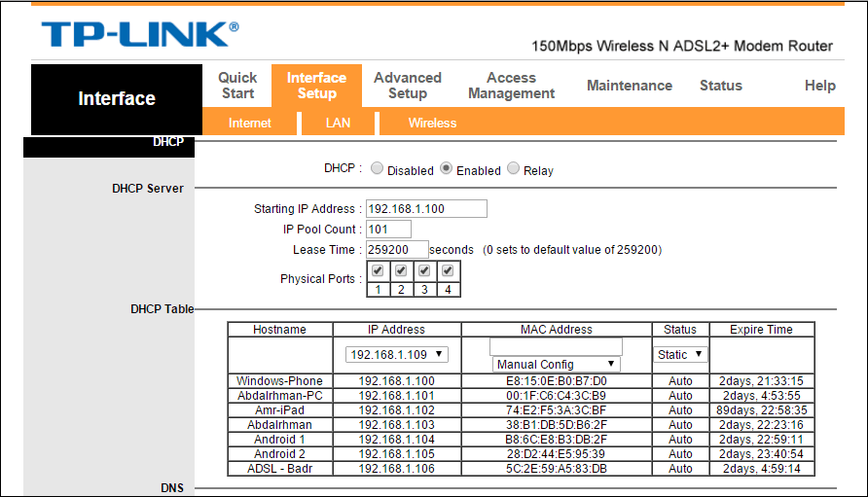The width and height of the screenshot is (868, 497).
Task: Click the IP Pool Count field
Action: (388, 230)
